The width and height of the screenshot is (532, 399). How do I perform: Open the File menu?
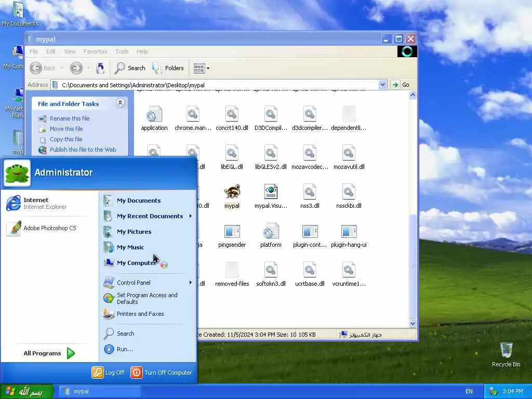click(x=34, y=51)
